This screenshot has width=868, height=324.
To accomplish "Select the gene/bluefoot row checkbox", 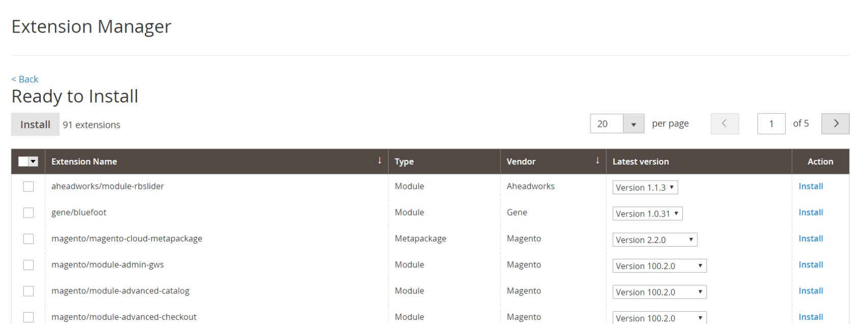I will click(x=29, y=212).
